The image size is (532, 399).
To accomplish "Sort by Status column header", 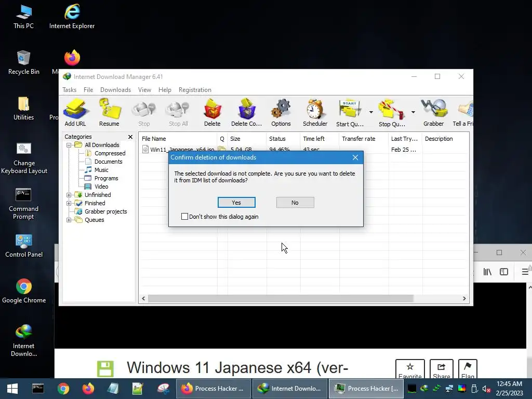I will [x=283, y=139].
